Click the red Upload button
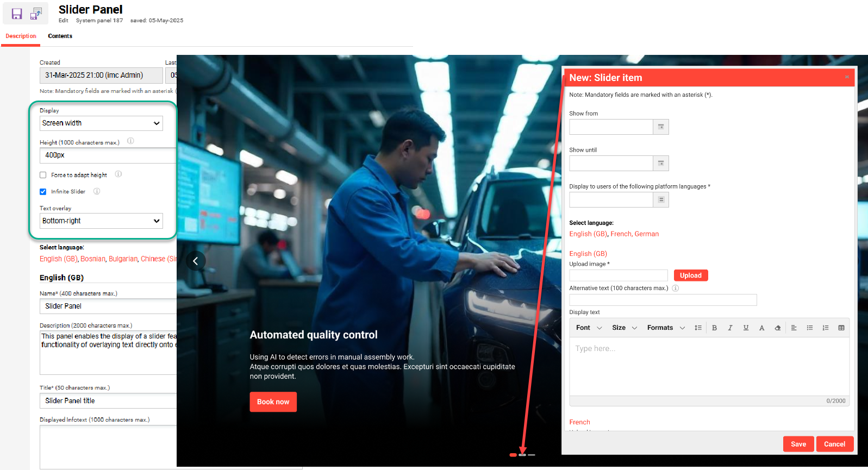Image resolution: width=868 pixels, height=470 pixels. (x=690, y=275)
